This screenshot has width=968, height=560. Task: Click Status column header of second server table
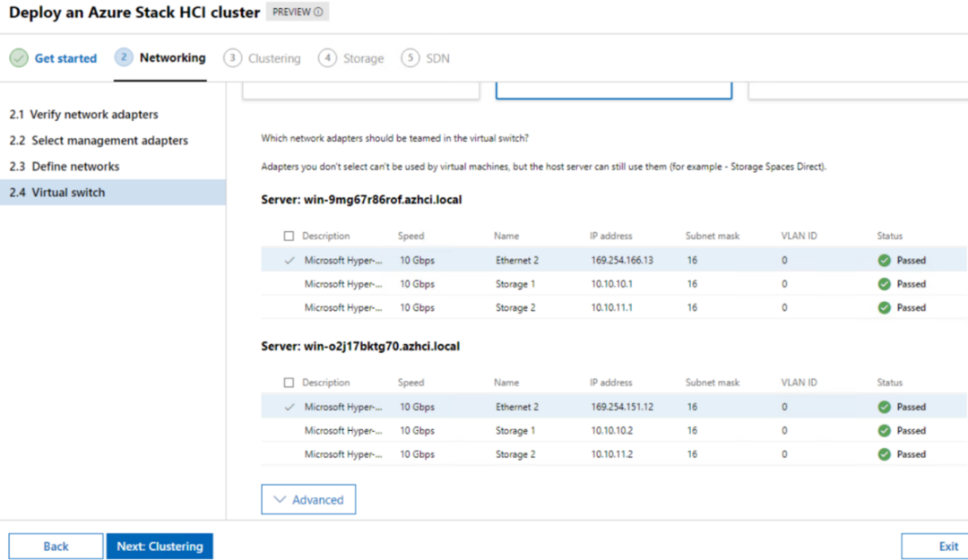pos(890,383)
